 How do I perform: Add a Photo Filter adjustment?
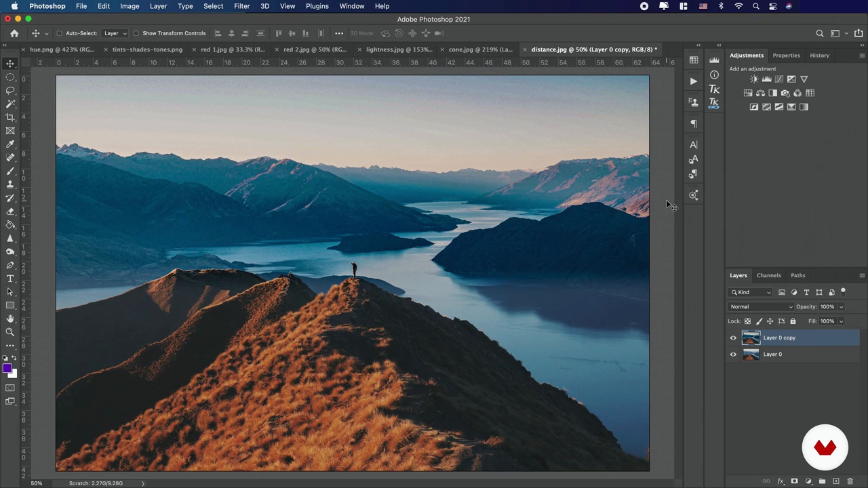click(x=785, y=94)
